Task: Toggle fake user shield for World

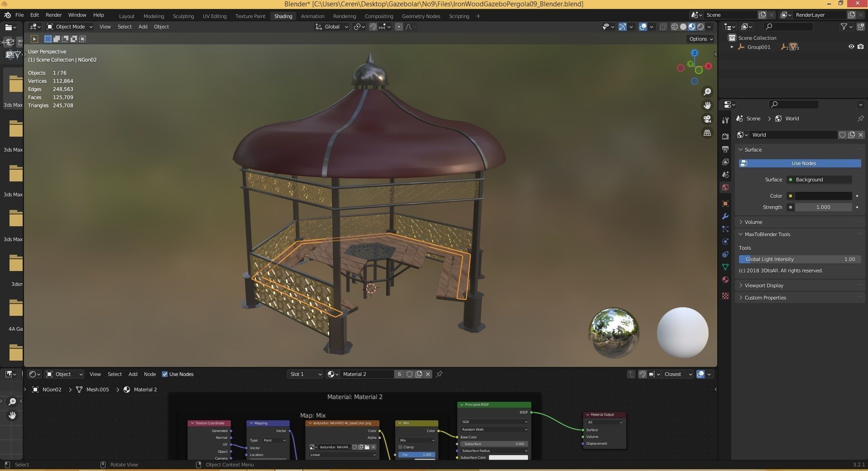Action: pos(842,135)
